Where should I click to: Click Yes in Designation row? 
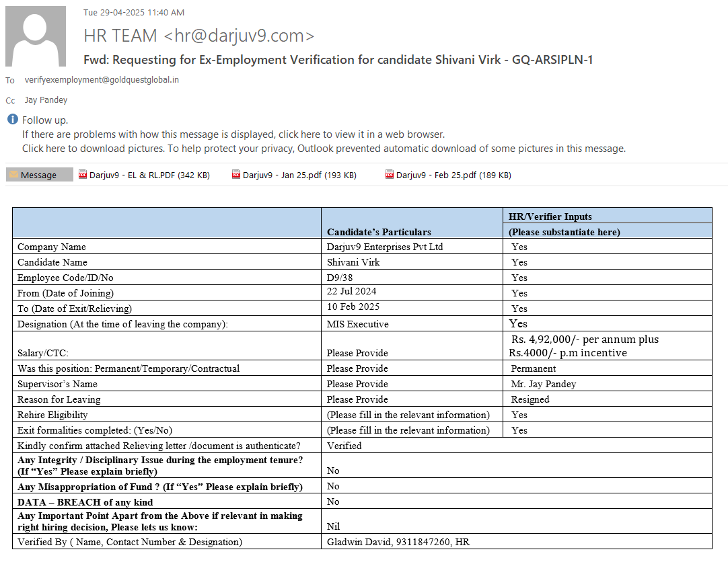click(x=518, y=323)
